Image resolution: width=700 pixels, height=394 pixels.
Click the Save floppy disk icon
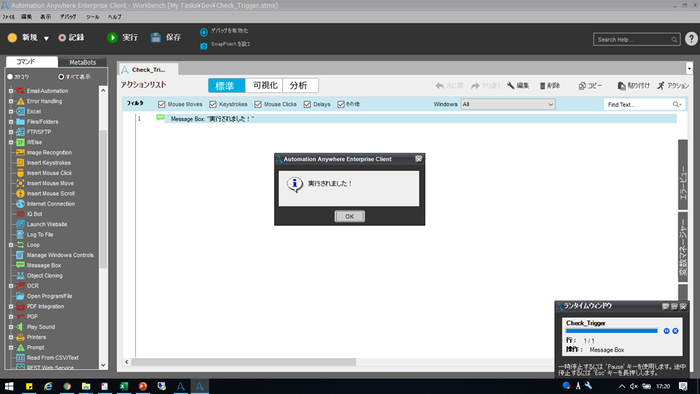click(155, 37)
